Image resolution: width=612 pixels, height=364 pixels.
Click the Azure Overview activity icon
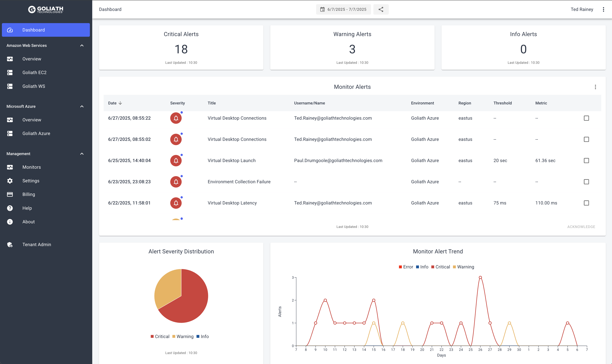pos(10,120)
